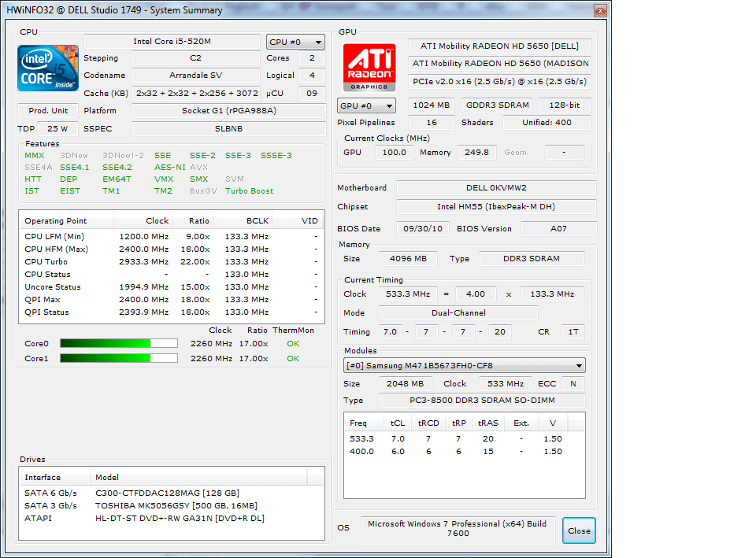Screen dimensions: 756x558
Task: Click the PCIe v2.0 x16 bus field
Action: pyautogui.click(x=499, y=81)
